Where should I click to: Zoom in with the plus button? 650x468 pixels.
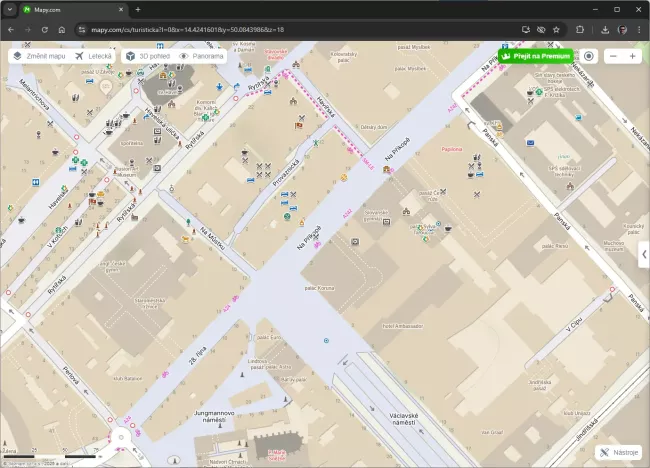click(633, 56)
